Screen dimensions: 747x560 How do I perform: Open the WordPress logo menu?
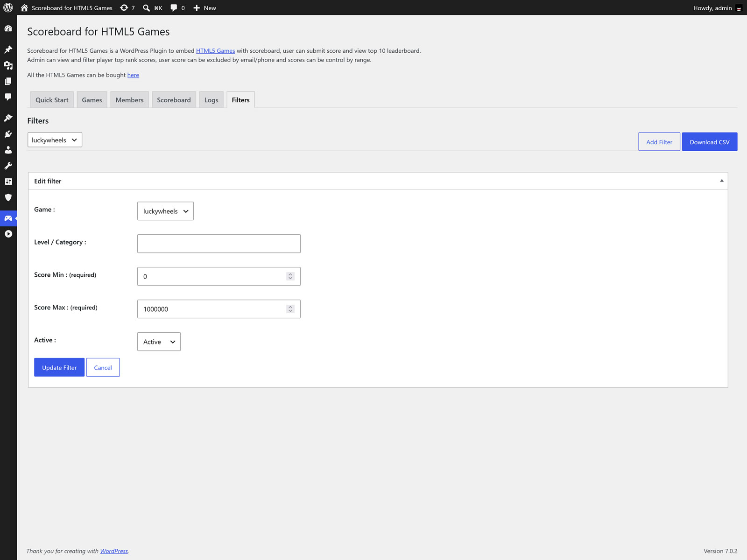[x=8, y=7]
